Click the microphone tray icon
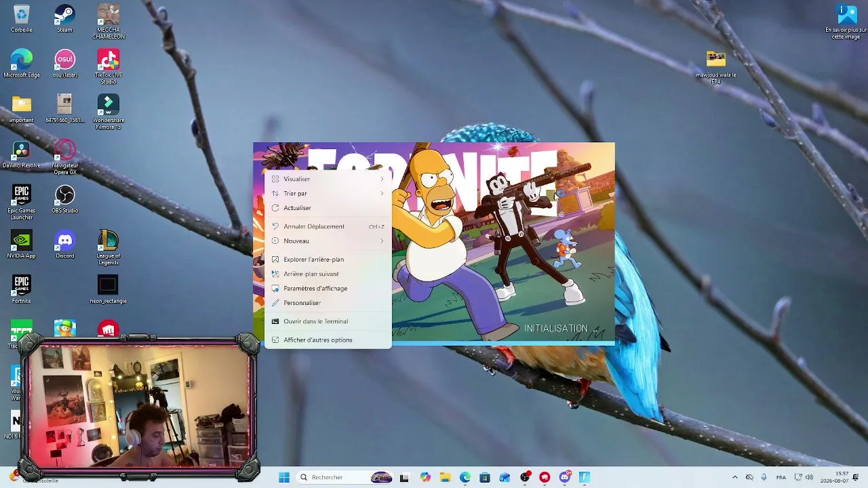The width and height of the screenshot is (868, 488). [764, 477]
